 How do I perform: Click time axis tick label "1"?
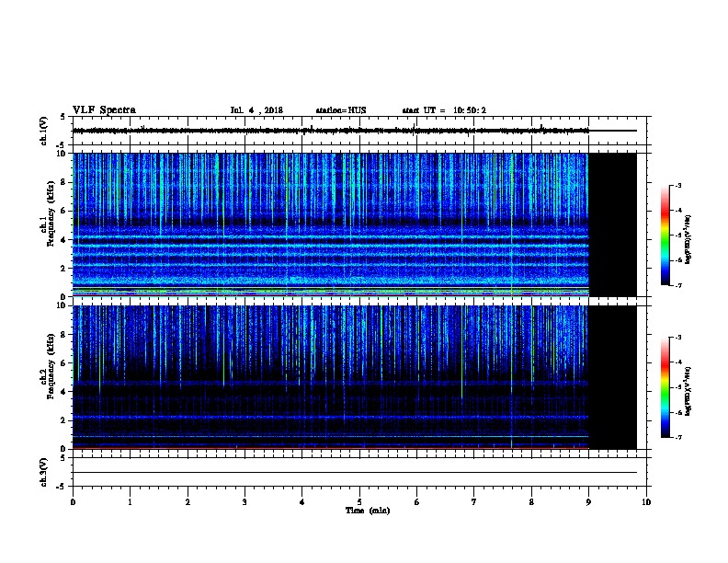click(x=130, y=502)
